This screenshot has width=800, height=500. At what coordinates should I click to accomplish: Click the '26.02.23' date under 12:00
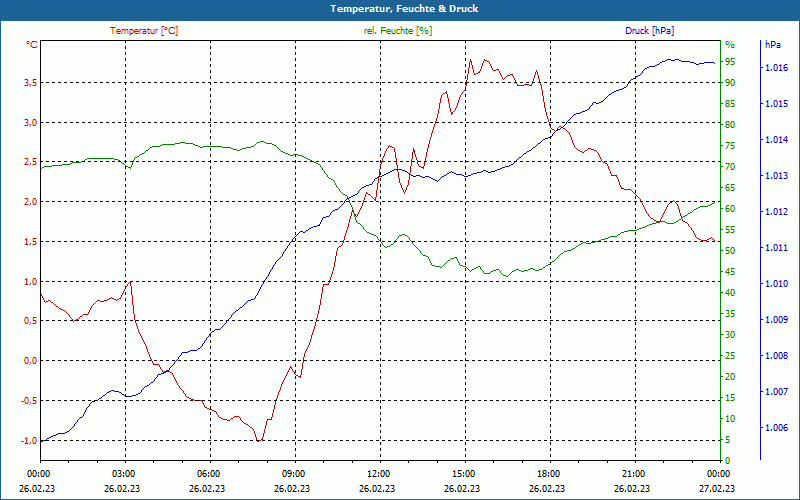pos(377,488)
